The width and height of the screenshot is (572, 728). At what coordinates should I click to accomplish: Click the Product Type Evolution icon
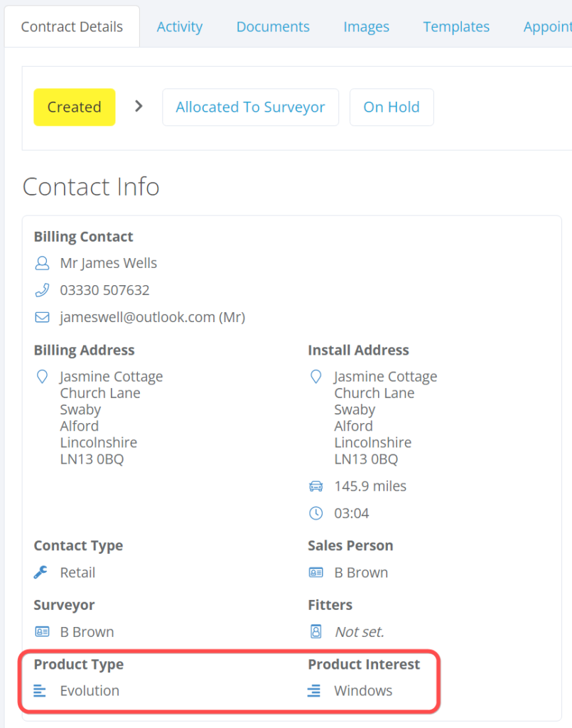click(40, 691)
